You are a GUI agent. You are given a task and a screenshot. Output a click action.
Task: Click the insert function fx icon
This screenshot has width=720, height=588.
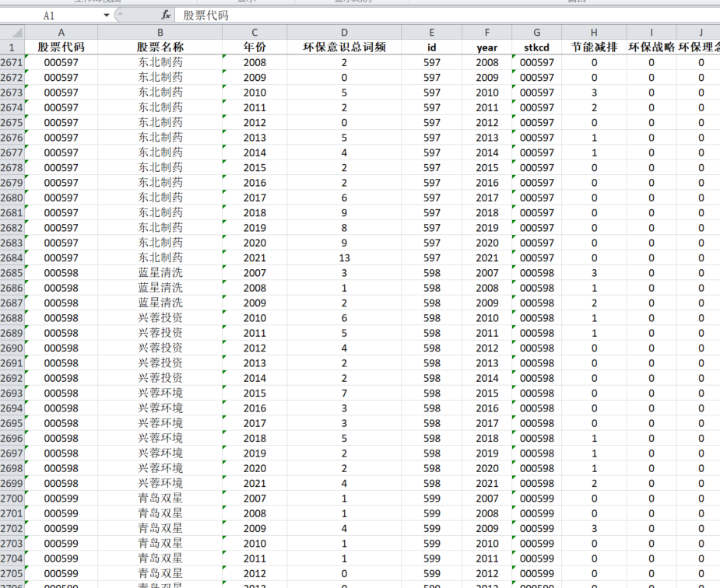coord(166,15)
